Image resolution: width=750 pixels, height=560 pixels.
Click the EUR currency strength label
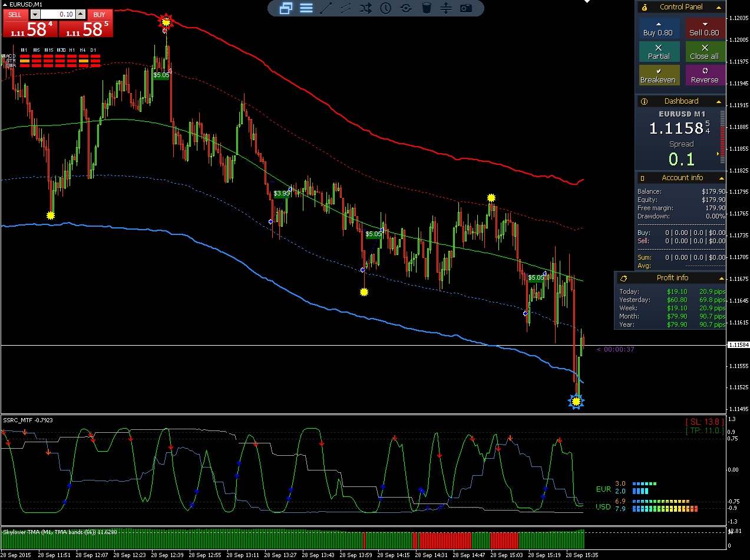coord(603,489)
